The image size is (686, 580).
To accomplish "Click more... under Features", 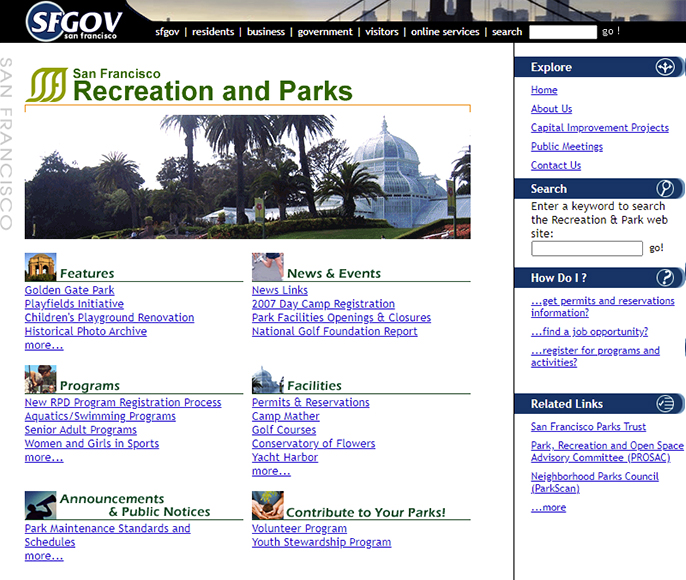I will pos(44,345).
